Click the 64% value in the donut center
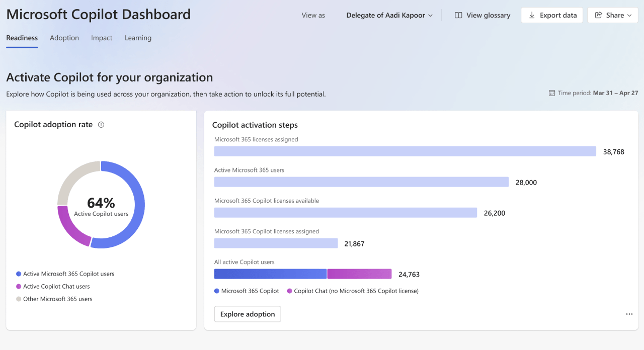Viewport: 644px width, 350px height. click(101, 203)
